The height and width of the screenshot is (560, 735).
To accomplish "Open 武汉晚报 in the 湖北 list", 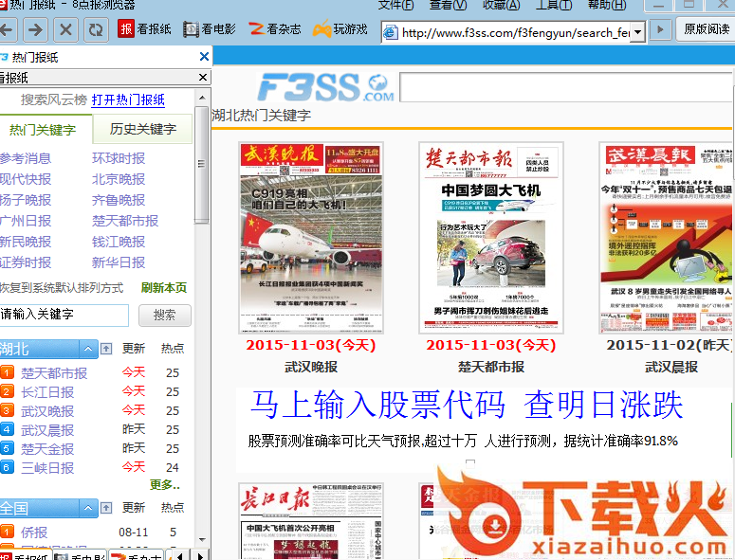I will pos(47,411).
